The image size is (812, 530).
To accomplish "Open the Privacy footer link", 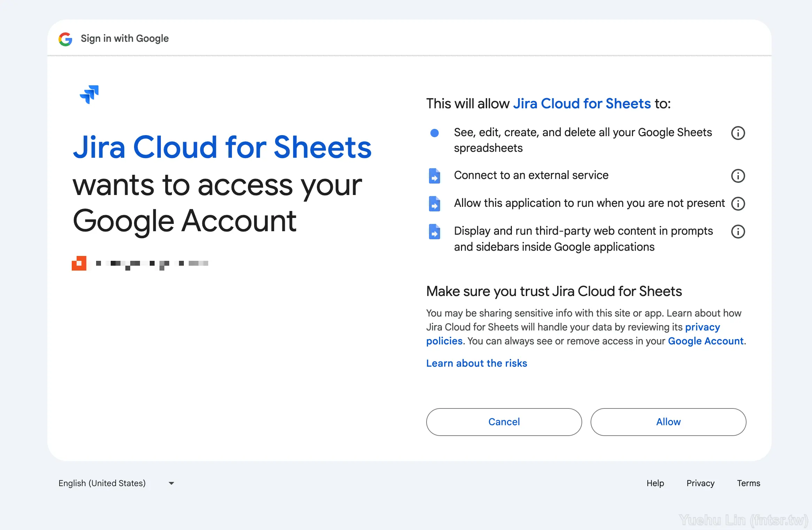I will pyautogui.click(x=701, y=483).
